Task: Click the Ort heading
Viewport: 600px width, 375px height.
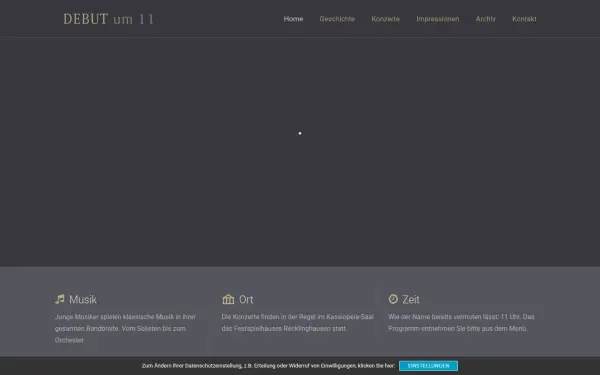Action: [x=246, y=299]
